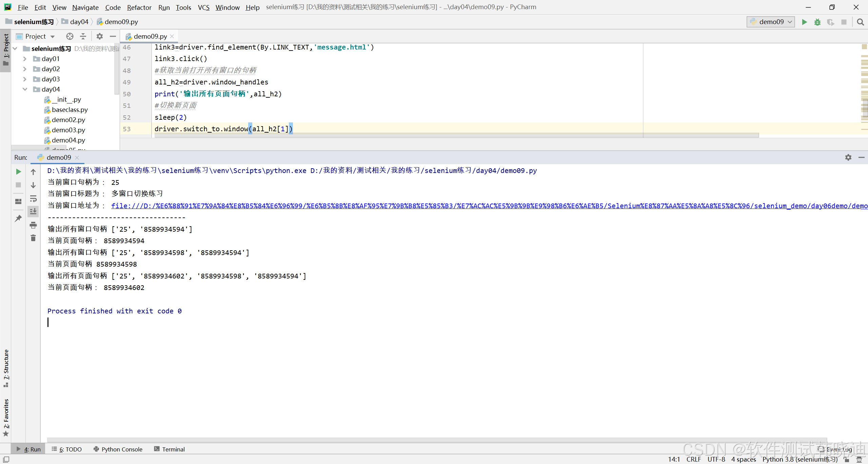
Task: Collapse the day04 folder
Action: (25, 89)
